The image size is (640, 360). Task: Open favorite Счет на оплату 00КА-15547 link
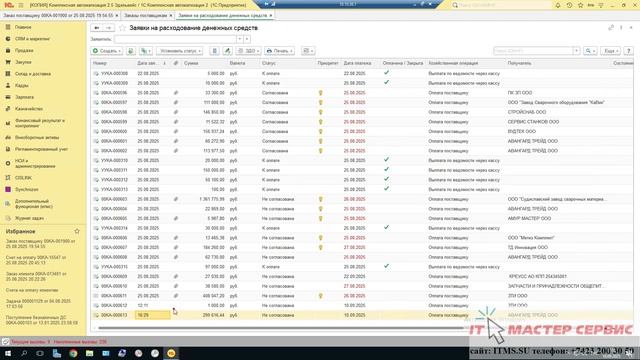[36, 260]
